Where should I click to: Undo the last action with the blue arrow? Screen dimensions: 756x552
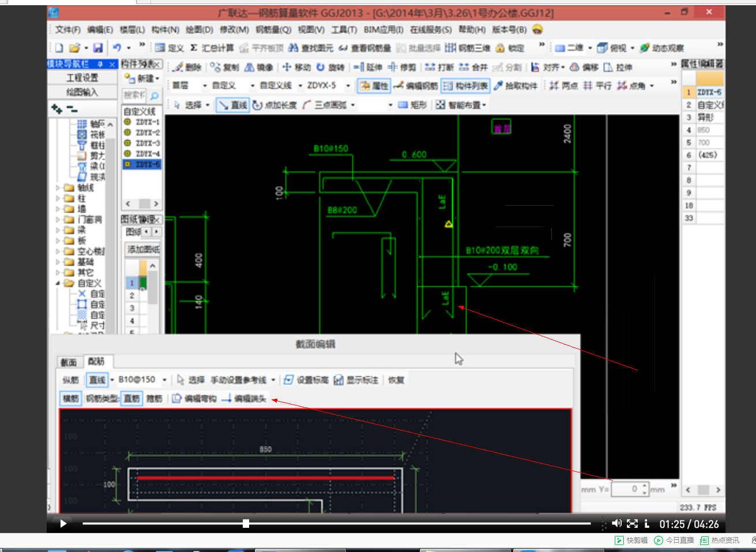point(117,48)
